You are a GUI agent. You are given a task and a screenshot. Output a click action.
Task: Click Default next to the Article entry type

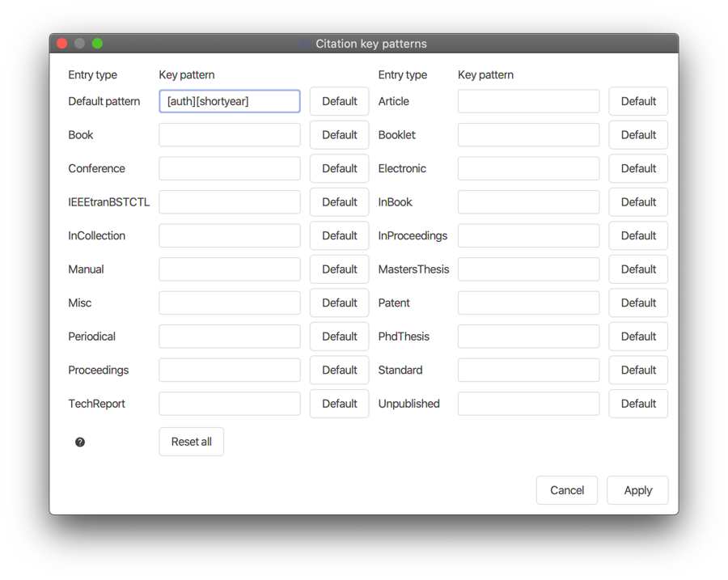coord(638,101)
